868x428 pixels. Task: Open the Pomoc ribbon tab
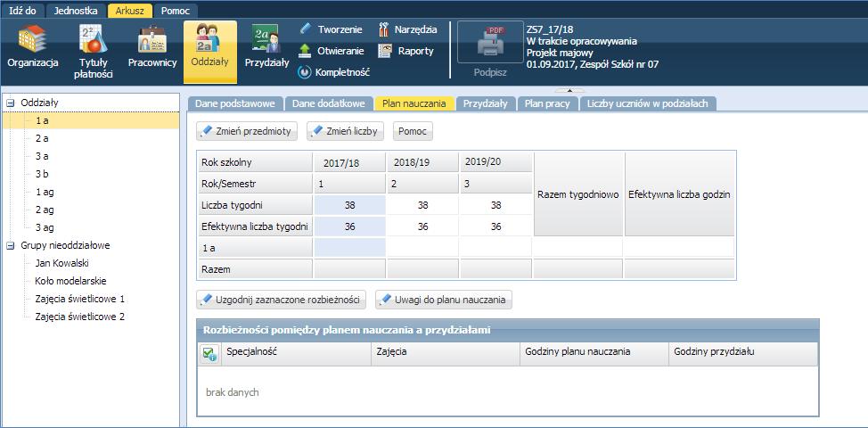176,11
